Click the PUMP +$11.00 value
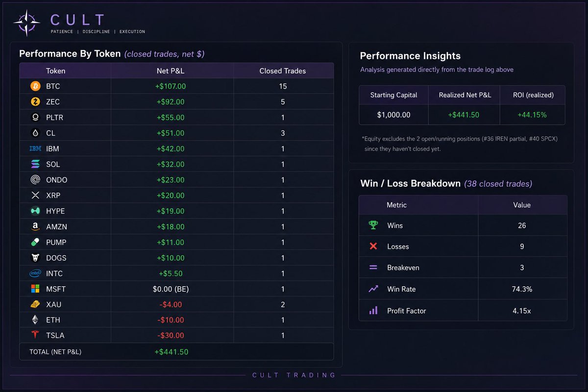 point(171,242)
